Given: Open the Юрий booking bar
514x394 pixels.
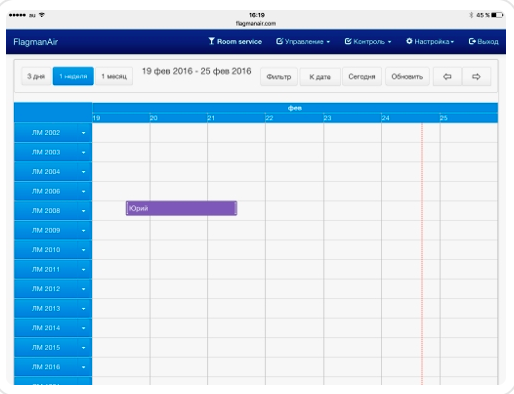Looking at the screenshot, I should pyautogui.click(x=181, y=208).
